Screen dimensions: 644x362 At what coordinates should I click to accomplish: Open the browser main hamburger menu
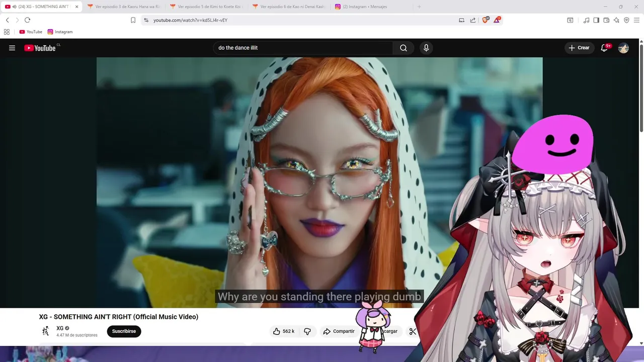(x=636, y=20)
